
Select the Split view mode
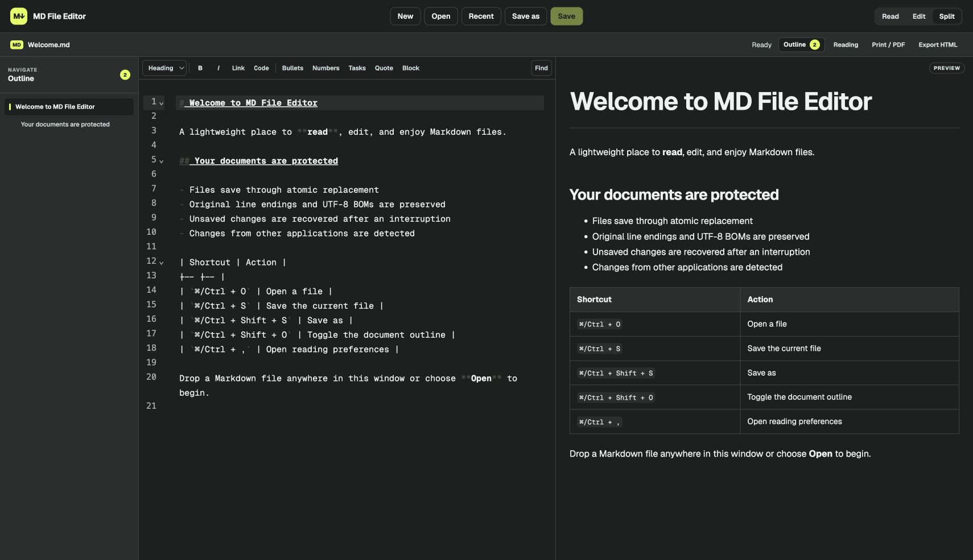947,16
